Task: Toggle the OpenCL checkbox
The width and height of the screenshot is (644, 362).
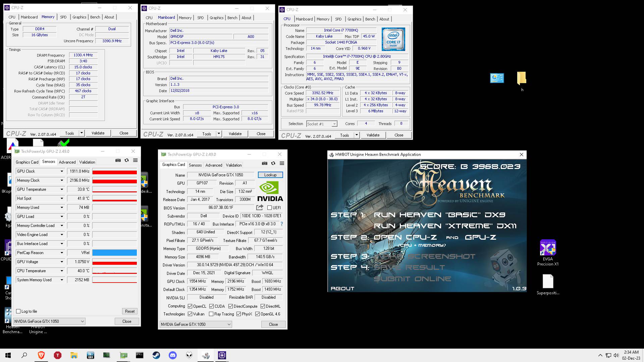Action: (190, 306)
